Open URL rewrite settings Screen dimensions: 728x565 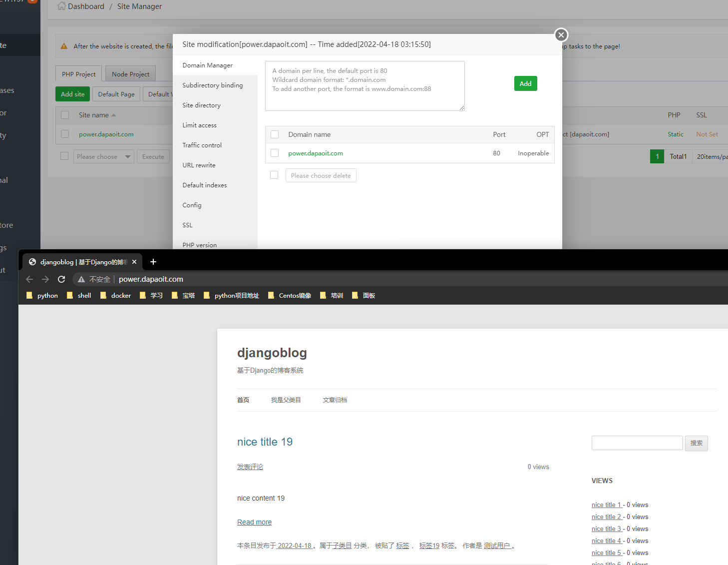coord(215,165)
